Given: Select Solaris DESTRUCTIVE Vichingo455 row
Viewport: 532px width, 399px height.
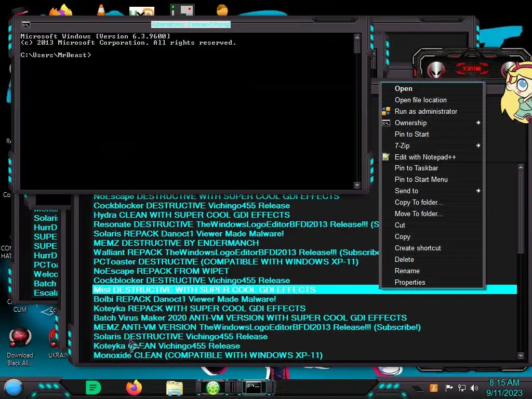Looking at the screenshot, I should (x=180, y=337).
